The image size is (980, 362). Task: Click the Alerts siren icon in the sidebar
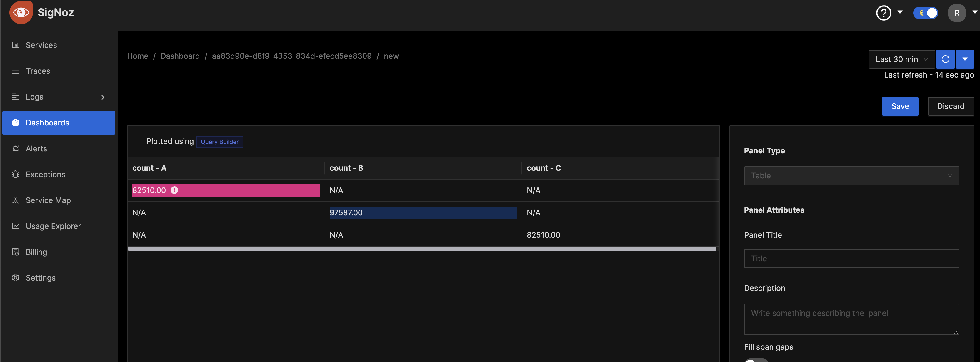16,149
